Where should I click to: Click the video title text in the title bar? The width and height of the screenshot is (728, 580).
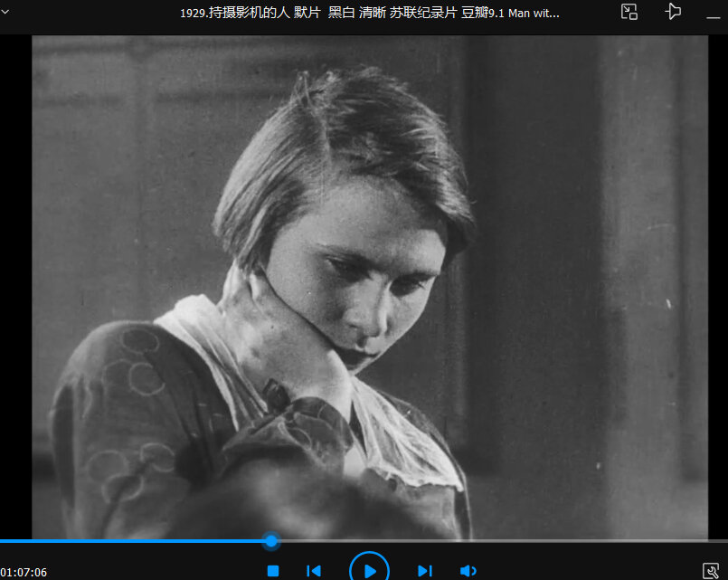[x=370, y=13]
